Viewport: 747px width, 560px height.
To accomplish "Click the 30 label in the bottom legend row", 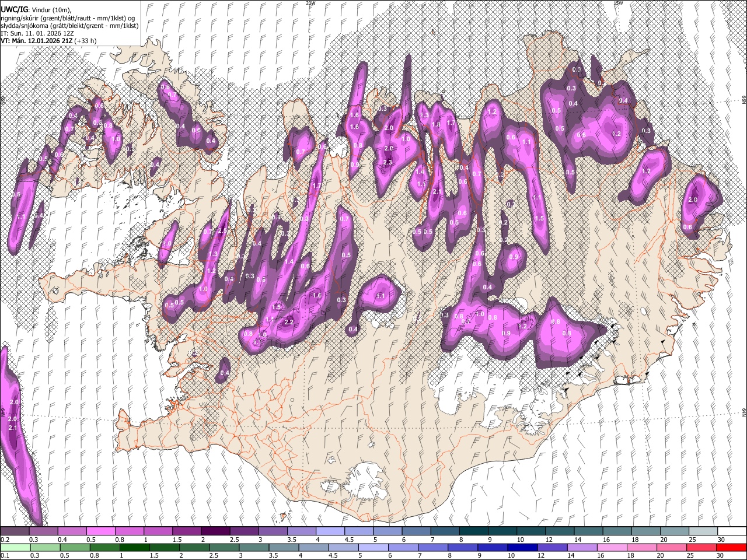I will (x=720, y=555).
